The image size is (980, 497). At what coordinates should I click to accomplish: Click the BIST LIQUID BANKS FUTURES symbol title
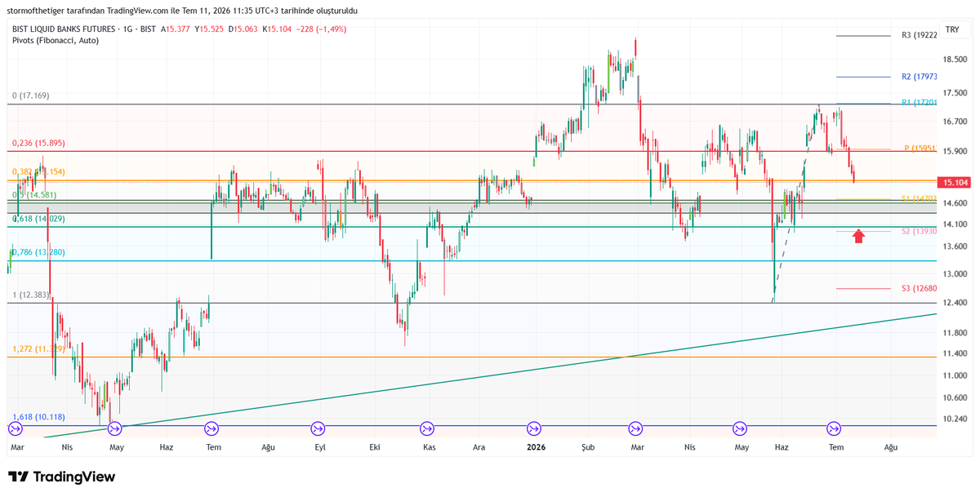(x=63, y=29)
